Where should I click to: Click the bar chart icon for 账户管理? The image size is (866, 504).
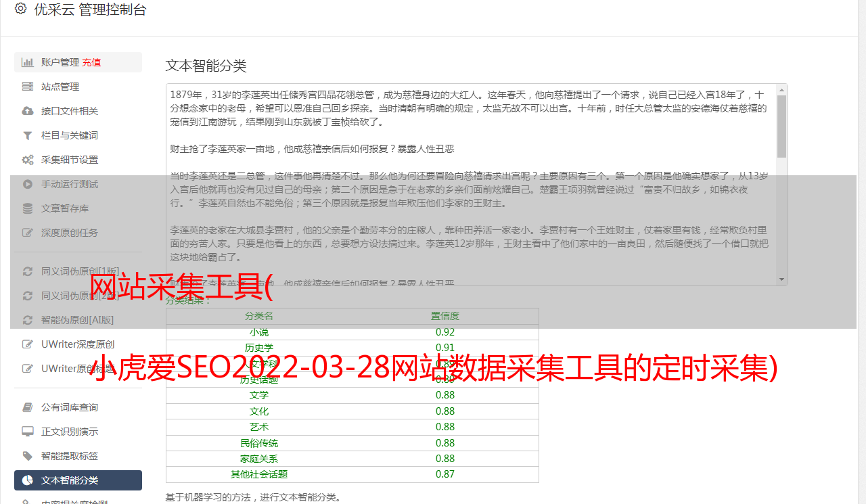(28, 62)
